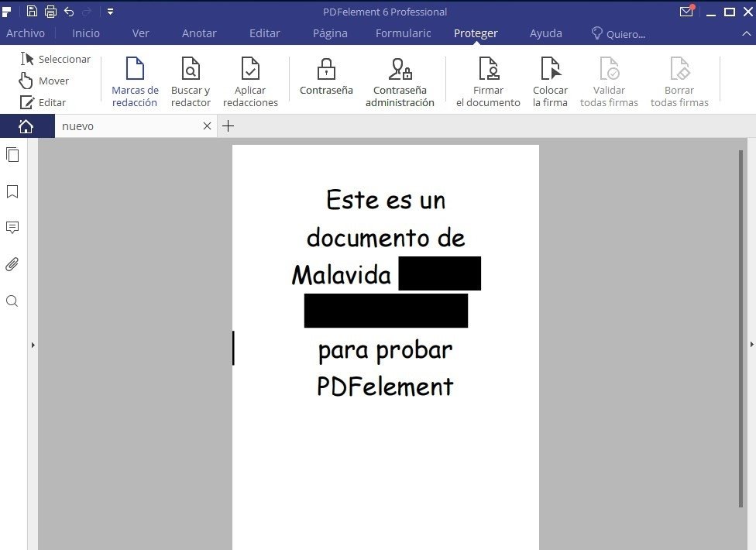Image resolution: width=756 pixels, height=550 pixels.
Task: Click the long redaction box above para probar
Action: [386, 311]
